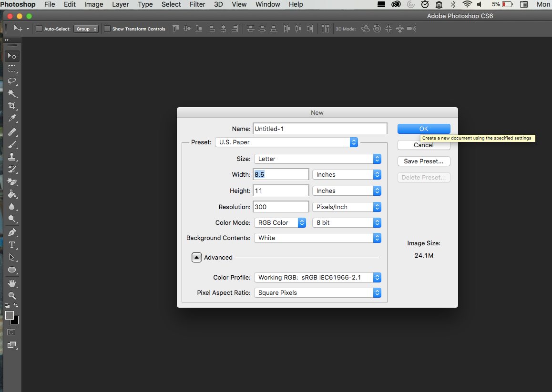The height and width of the screenshot is (392, 552).
Task: Choose the Eyedropper tool
Action: coord(12,118)
